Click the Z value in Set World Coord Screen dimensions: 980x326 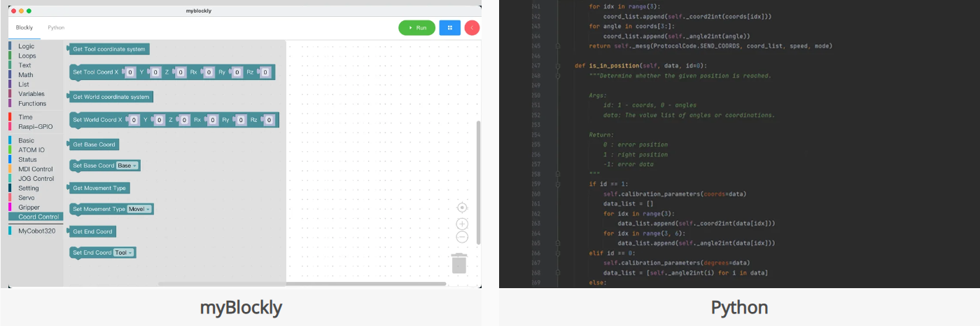[x=184, y=120]
